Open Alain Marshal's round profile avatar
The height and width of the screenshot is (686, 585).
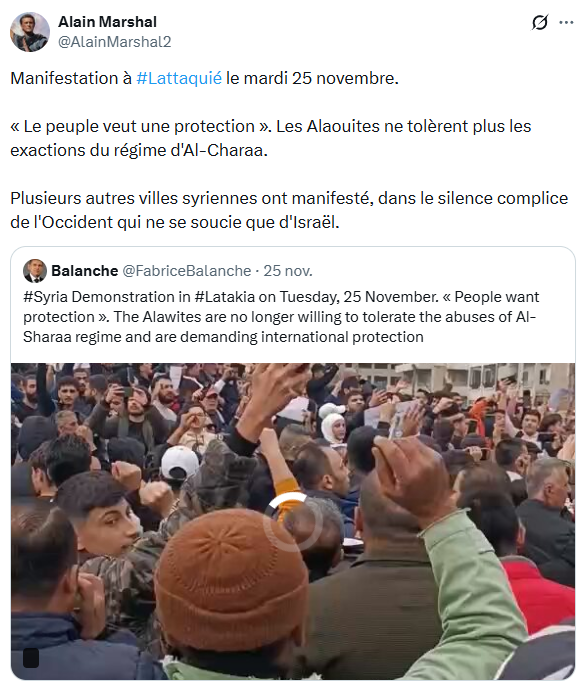click(30, 32)
